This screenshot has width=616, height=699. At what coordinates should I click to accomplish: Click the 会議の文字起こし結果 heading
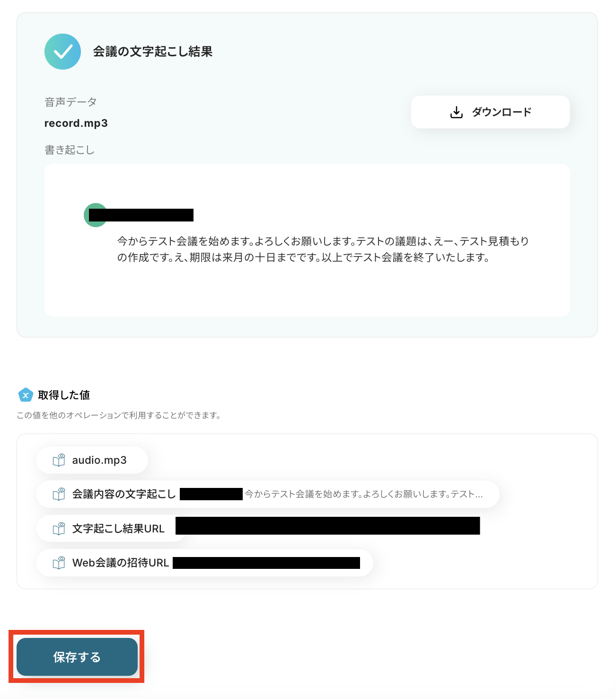(x=153, y=52)
